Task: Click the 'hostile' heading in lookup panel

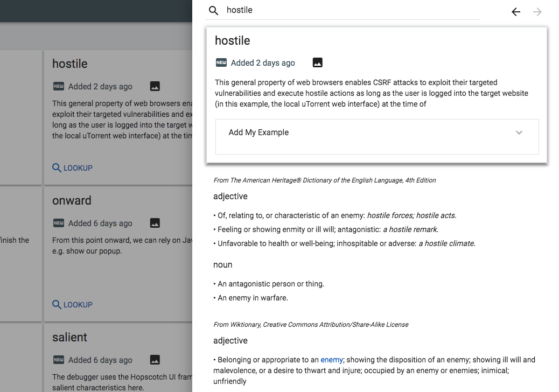Action: [233, 40]
